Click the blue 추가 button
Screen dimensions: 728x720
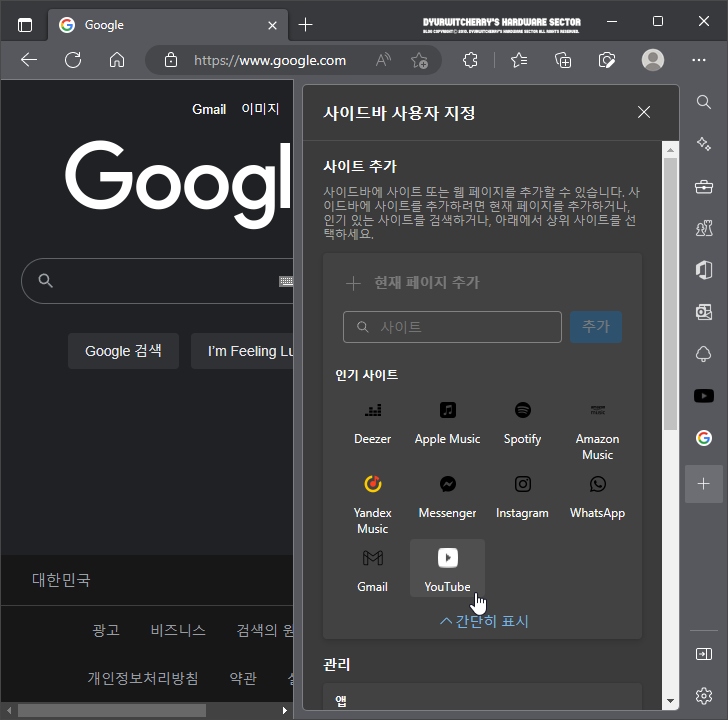(x=596, y=327)
